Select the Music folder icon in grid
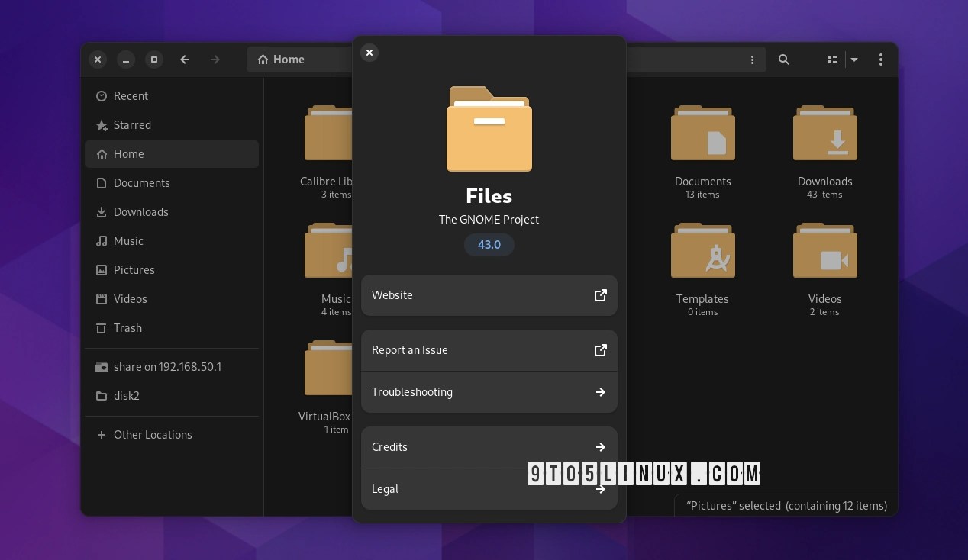 coord(328,250)
